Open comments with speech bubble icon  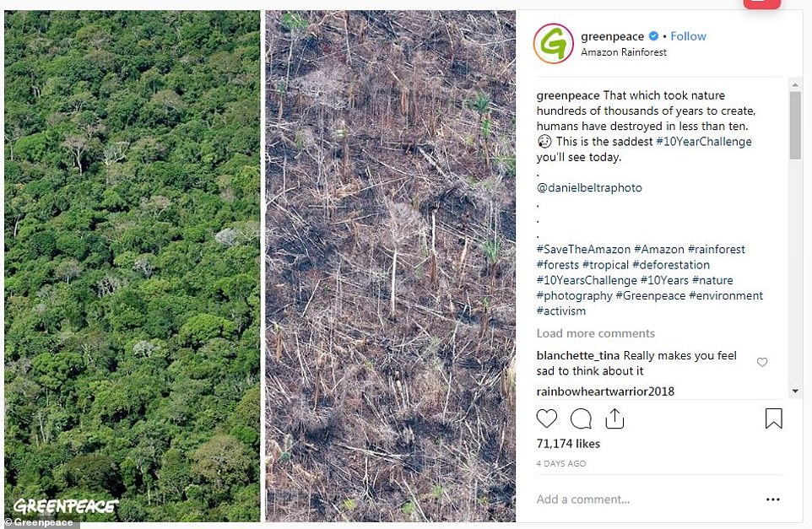coord(581,418)
